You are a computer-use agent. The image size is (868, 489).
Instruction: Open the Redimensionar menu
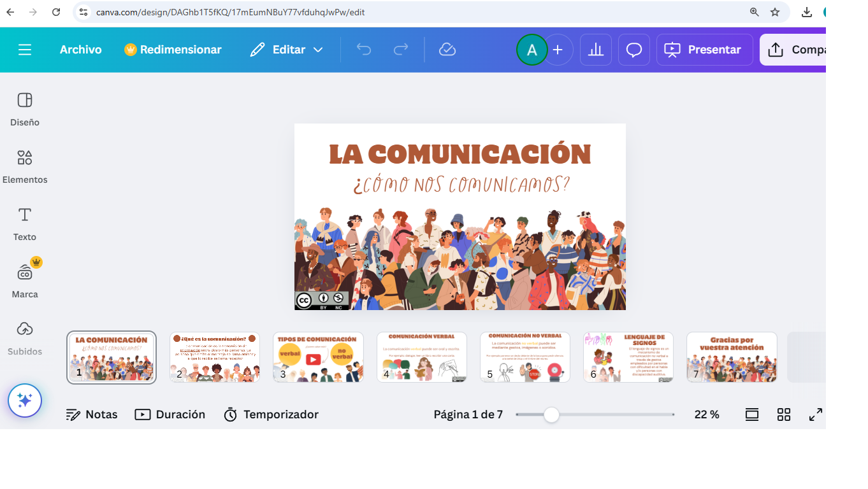click(173, 50)
